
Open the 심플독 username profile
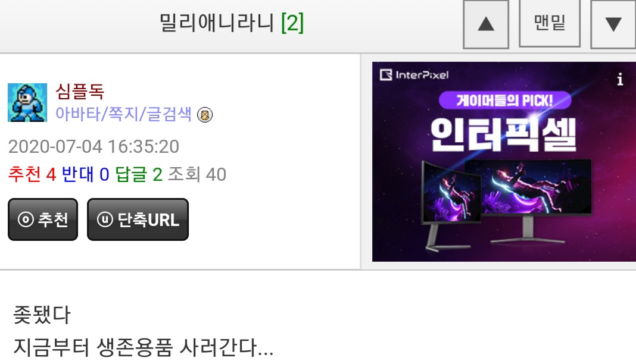80,91
